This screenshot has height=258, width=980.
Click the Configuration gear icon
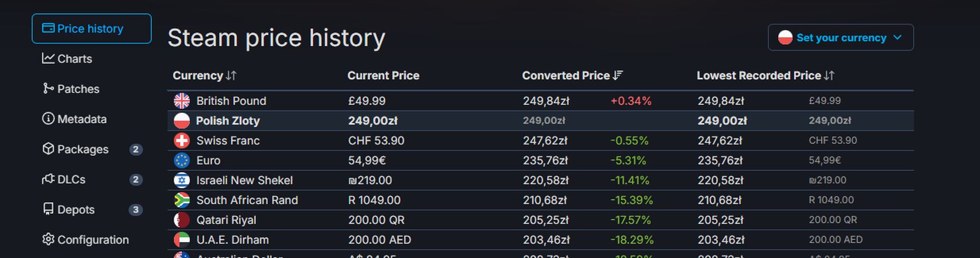(x=48, y=239)
